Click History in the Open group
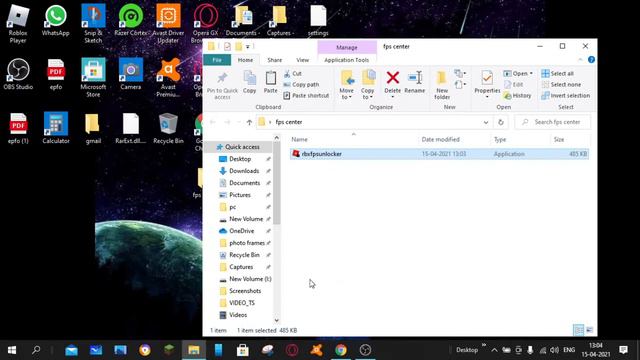The height and width of the screenshot is (360, 640). [x=518, y=96]
